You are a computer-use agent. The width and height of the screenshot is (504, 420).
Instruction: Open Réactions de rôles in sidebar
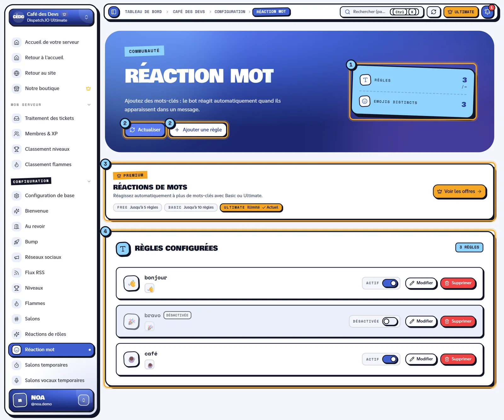click(51, 334)
